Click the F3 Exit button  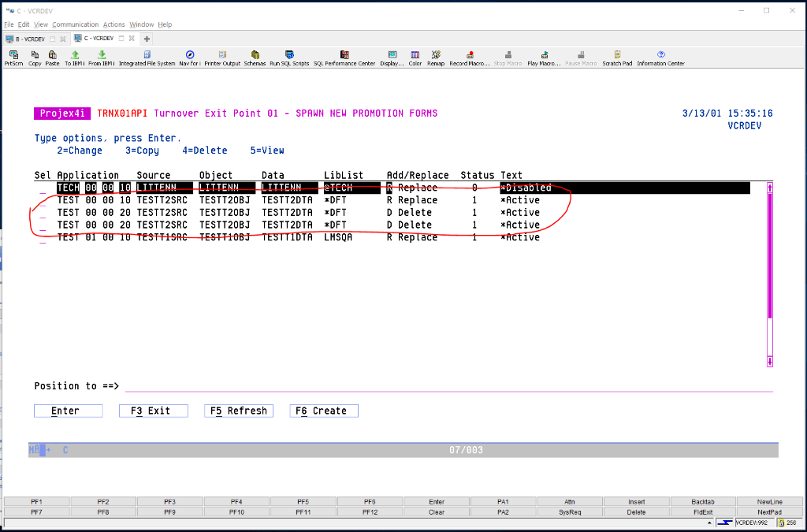(x=154, y=411)
